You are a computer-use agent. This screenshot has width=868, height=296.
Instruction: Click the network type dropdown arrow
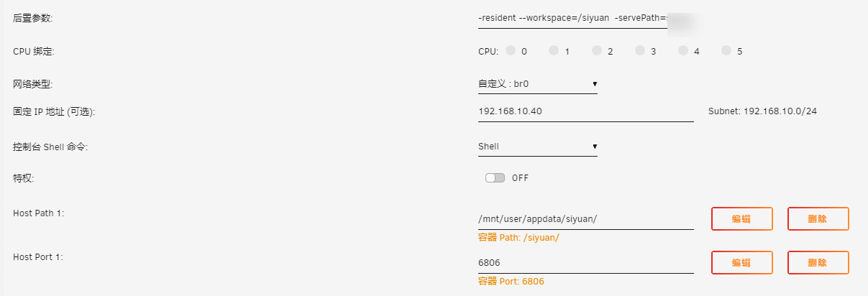point(595,84)
